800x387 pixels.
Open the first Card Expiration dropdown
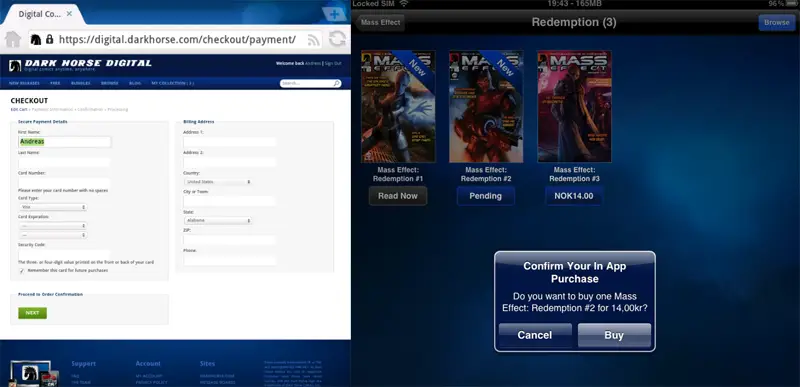(x=53, y=225)
